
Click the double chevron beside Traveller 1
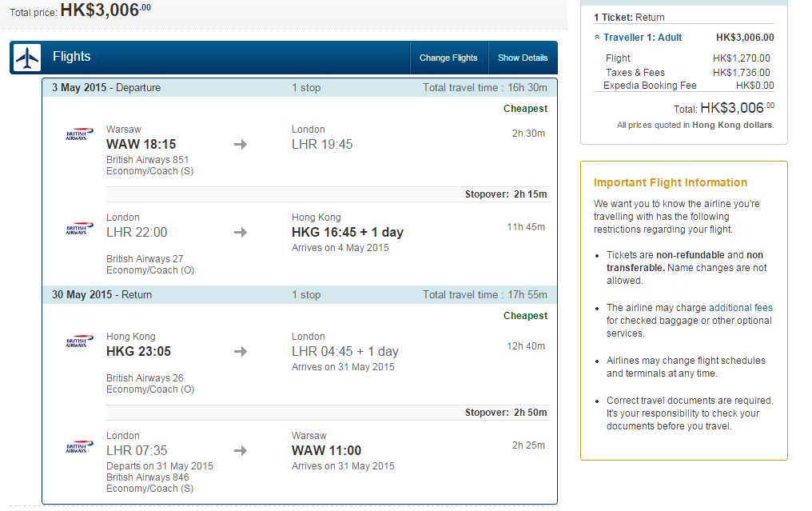(x=597, y=38)
